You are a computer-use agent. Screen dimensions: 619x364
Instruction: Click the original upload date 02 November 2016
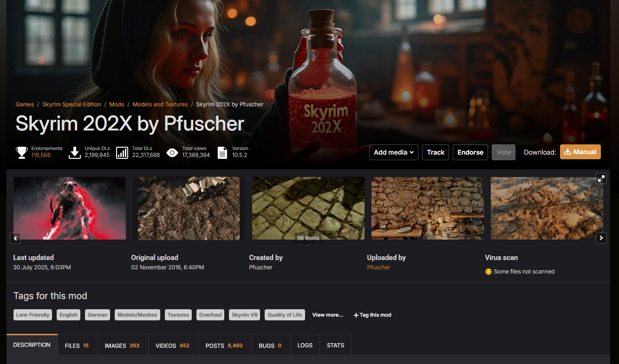(x=168, y=267)
